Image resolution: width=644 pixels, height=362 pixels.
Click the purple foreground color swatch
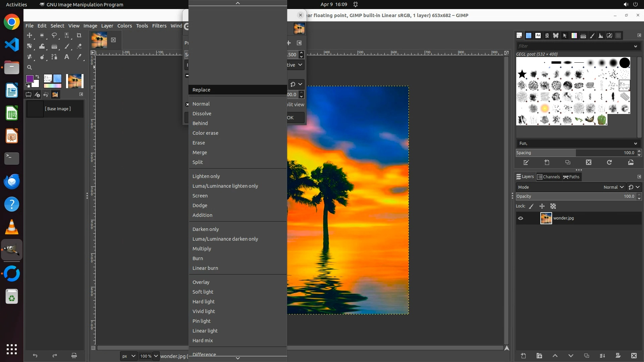coord(30,78)
